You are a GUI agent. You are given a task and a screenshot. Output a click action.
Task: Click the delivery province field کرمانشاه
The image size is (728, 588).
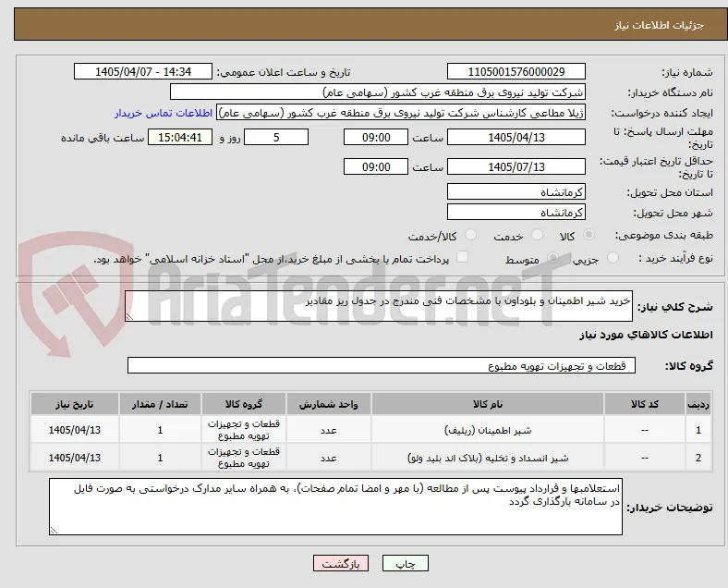[516, 191]
